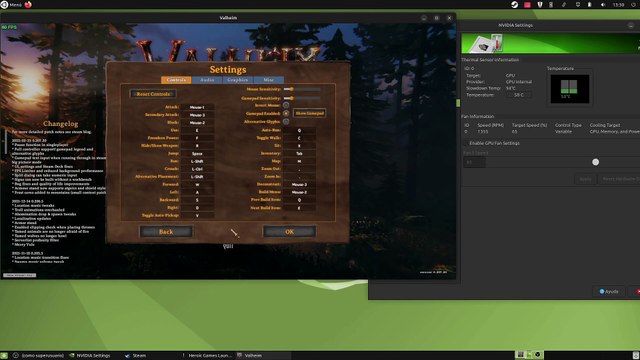Image resolution: width=640 pixels, height=360 pixels.
Task: Open the Controls tab in Settings
Action: pos(176,80)
